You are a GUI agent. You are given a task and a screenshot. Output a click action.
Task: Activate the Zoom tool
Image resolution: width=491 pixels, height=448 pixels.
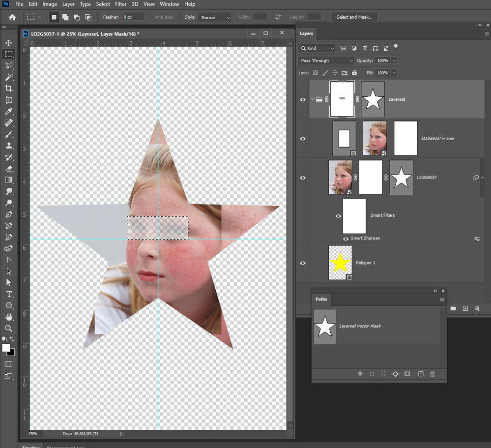point(9,329)
